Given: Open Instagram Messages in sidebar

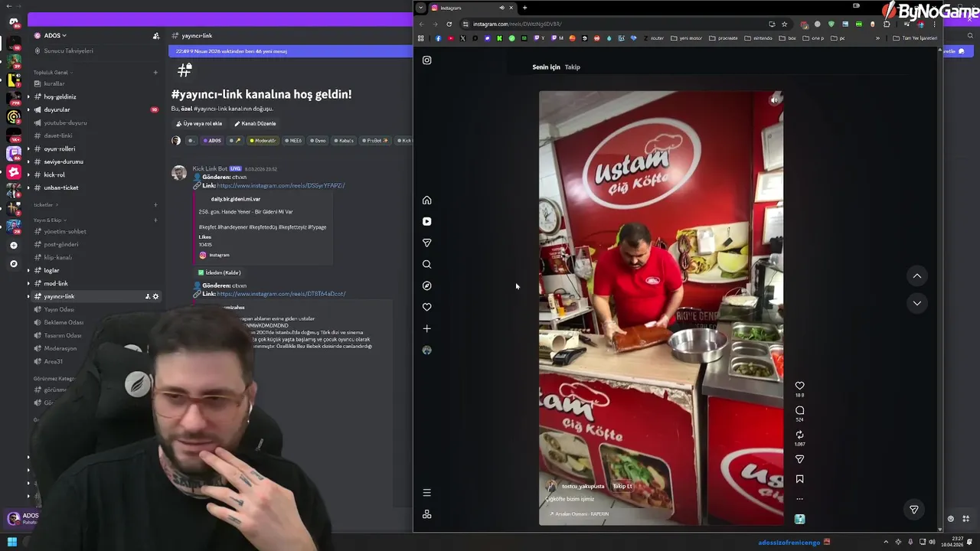Looking at the screenshot, I should click(x=426, y=243).
